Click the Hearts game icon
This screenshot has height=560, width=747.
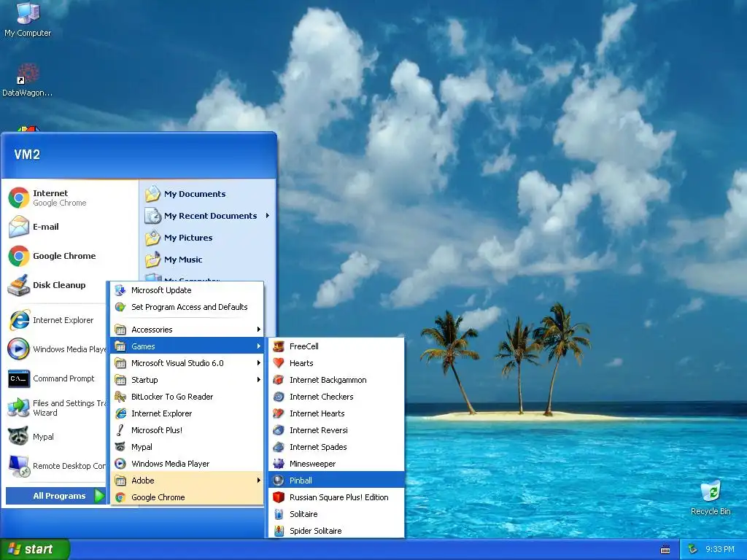[279, 363]
